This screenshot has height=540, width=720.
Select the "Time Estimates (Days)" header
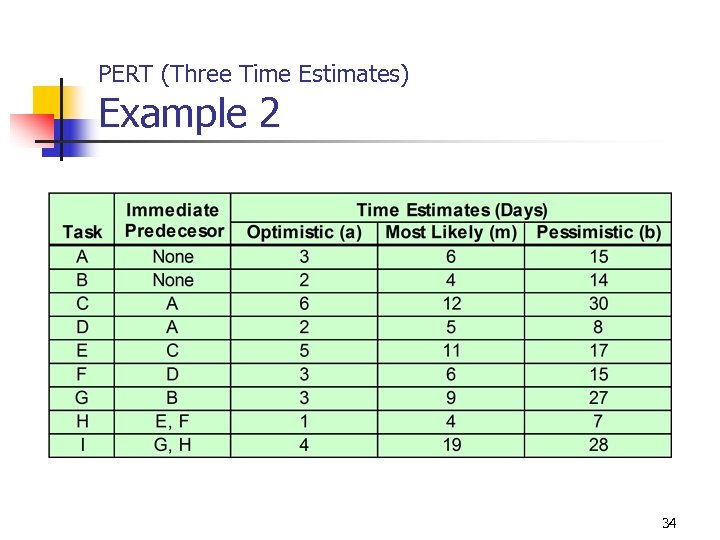452,210
